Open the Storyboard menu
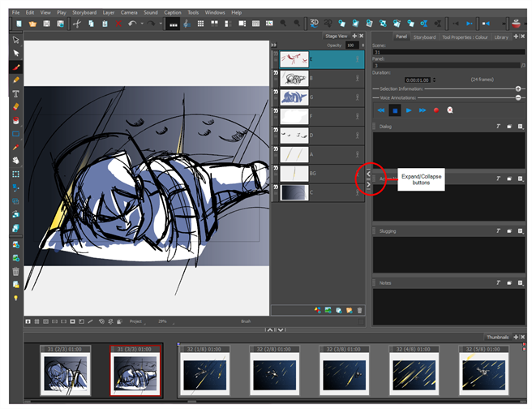This screenshot has height=409, width=532. click(84, 12)
